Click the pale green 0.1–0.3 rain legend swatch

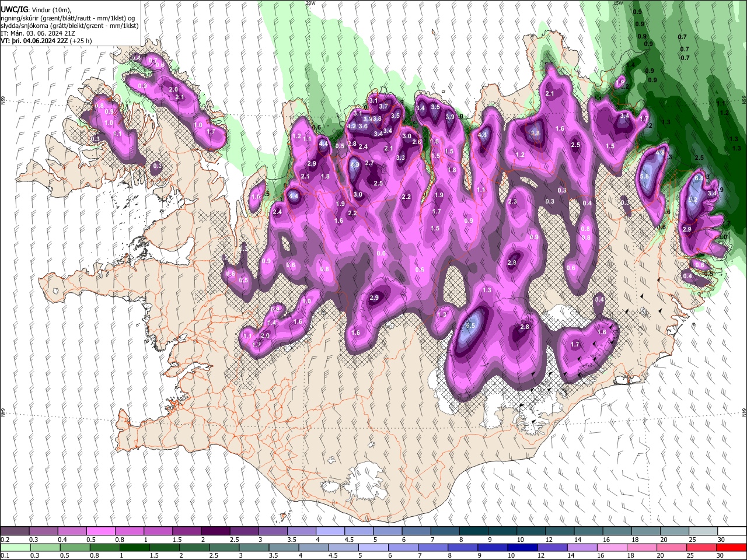[x=15, y=548]
